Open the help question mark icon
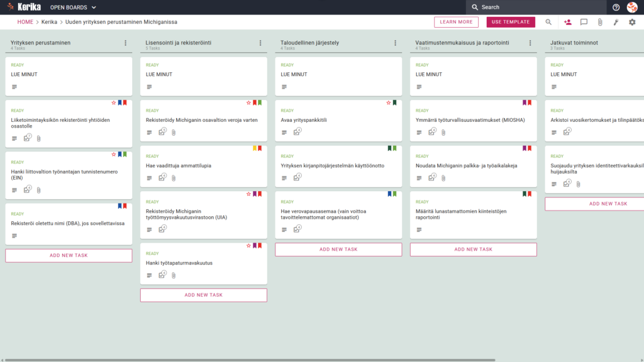This screenshot has width=644, height=362. [x=616, y=8]
